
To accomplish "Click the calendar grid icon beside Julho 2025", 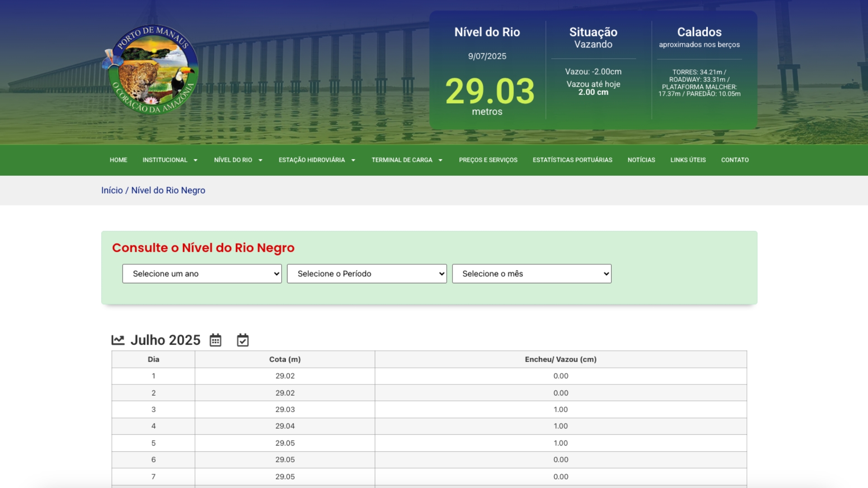I will click(x=215, y=340).
